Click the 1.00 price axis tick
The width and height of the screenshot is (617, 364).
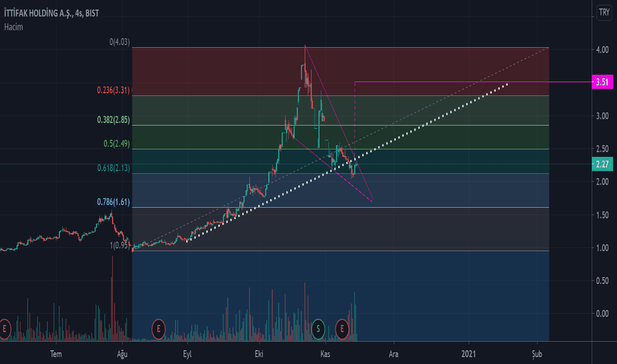tap(602, 248)
